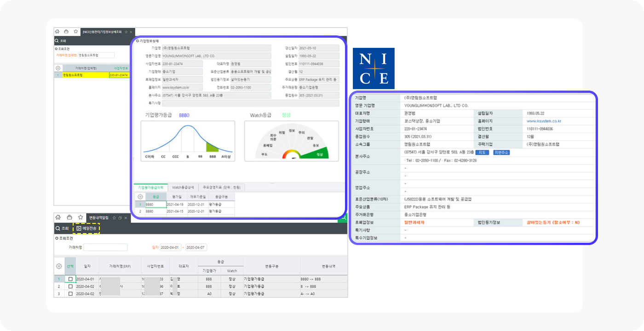Select the grade history row dated 2021-04-19

point(185,204)
